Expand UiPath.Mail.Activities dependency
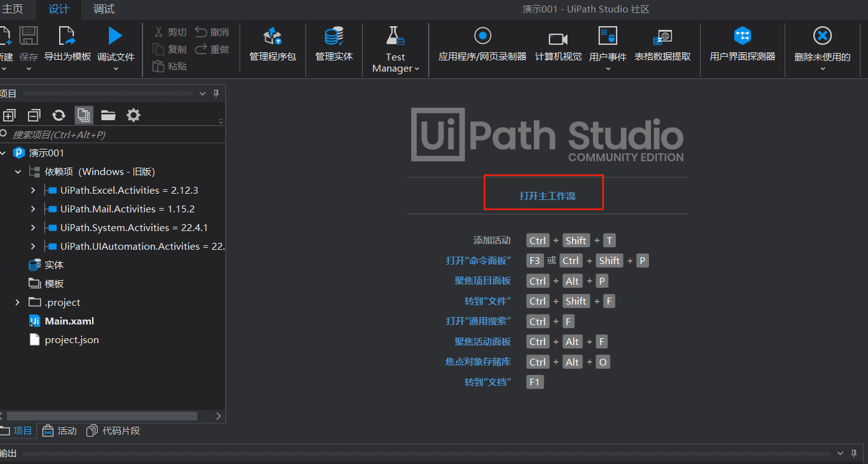 33,209
